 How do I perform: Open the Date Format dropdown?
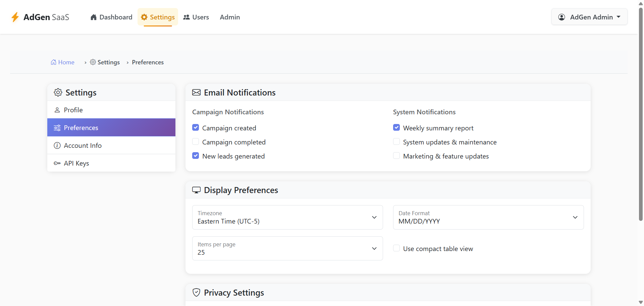click(488, 217)
